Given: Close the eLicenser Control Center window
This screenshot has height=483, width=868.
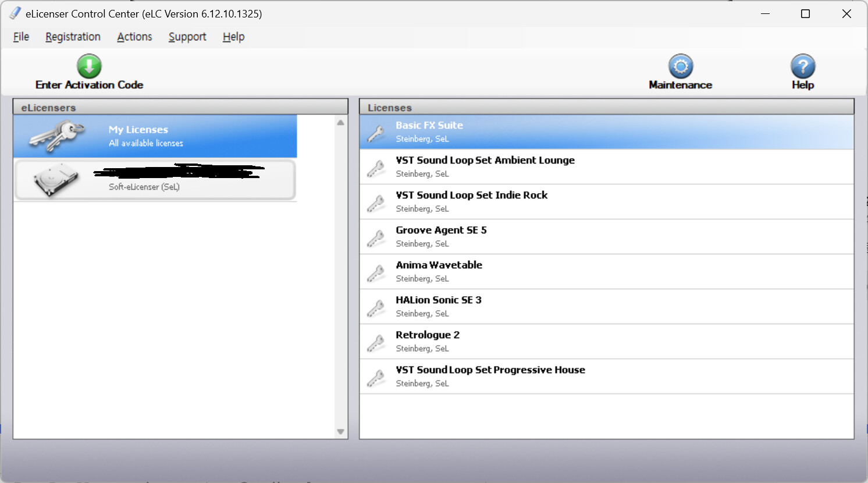Looking at the screenshot, I should click(846, 13).
